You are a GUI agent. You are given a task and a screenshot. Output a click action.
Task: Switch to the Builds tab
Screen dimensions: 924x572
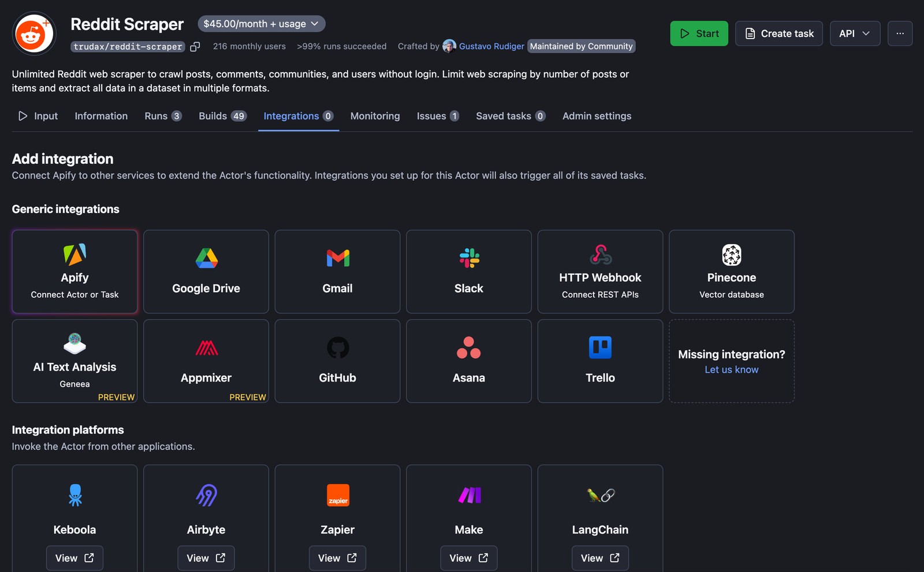tap(222, 116)
